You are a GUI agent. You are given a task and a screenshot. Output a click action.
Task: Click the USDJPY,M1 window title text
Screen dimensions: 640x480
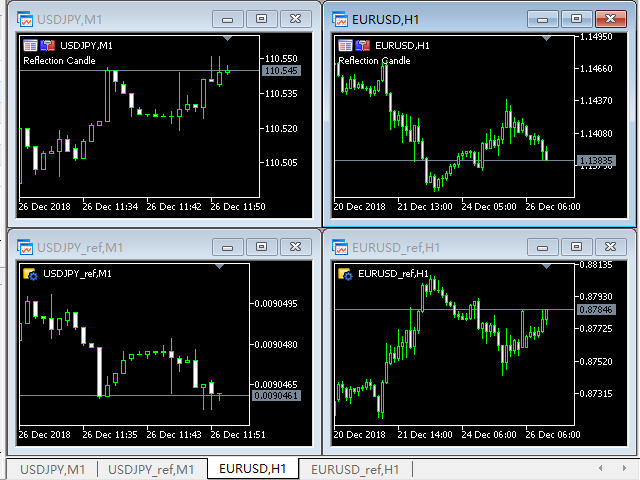(x=69, y=20)
